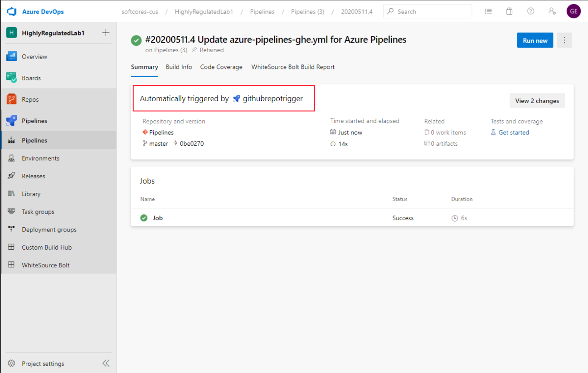Open the Marketplace shopping bag icon

510,11
